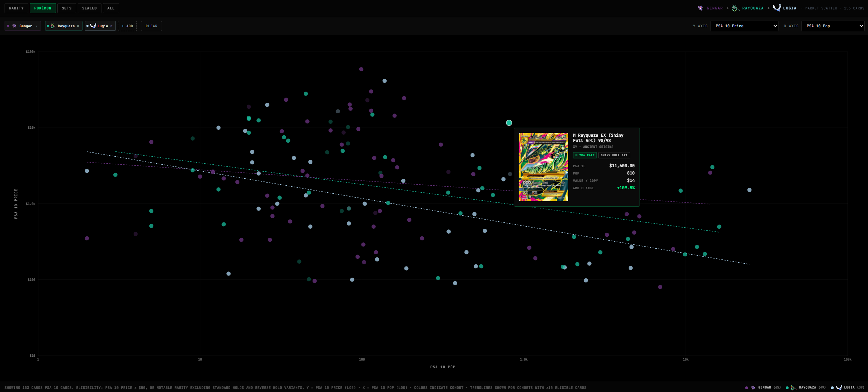Screen dimensions: 868x392
Task: Open the Gengar cohort dropdown chip
Action: 23,26
